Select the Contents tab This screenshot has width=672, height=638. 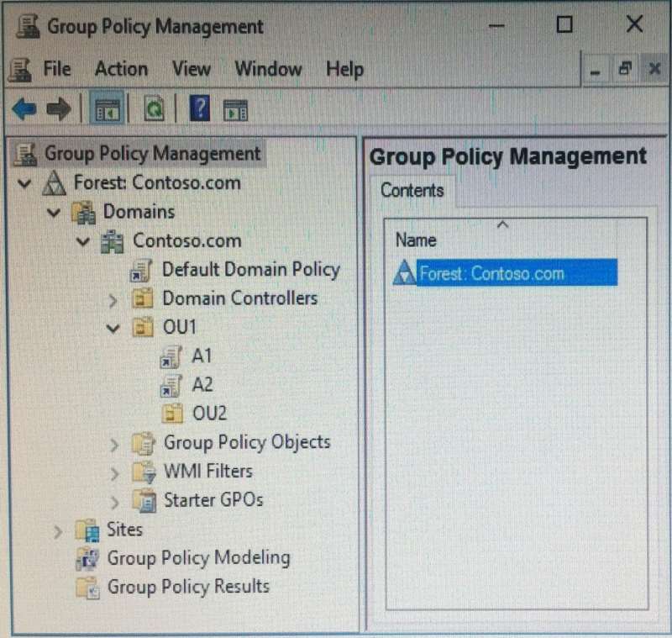coord(412,190)
